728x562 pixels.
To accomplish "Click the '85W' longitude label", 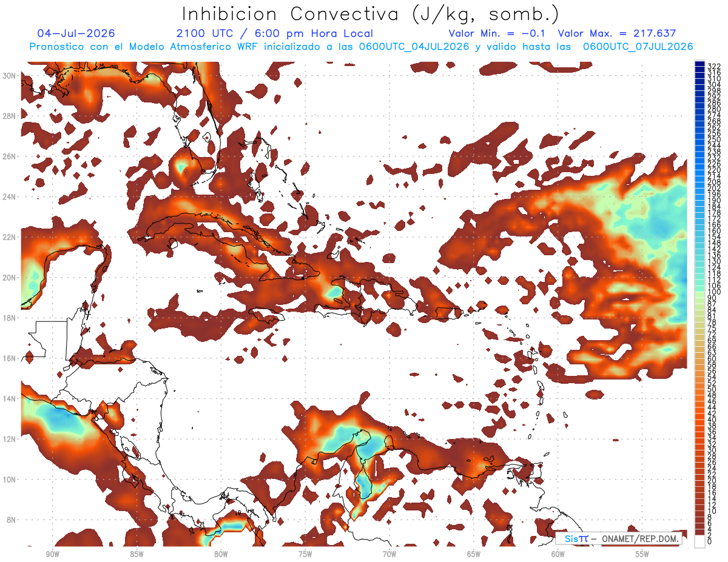I will [x=136, y=554].
